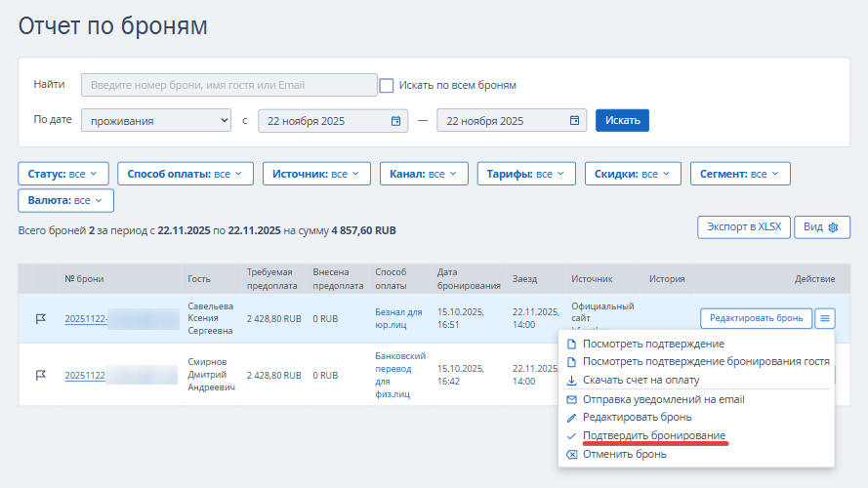The width and height of the screenshot is (868, 488).
Task: Open calendar icon in start date field
Action: (x=395, y=121)
